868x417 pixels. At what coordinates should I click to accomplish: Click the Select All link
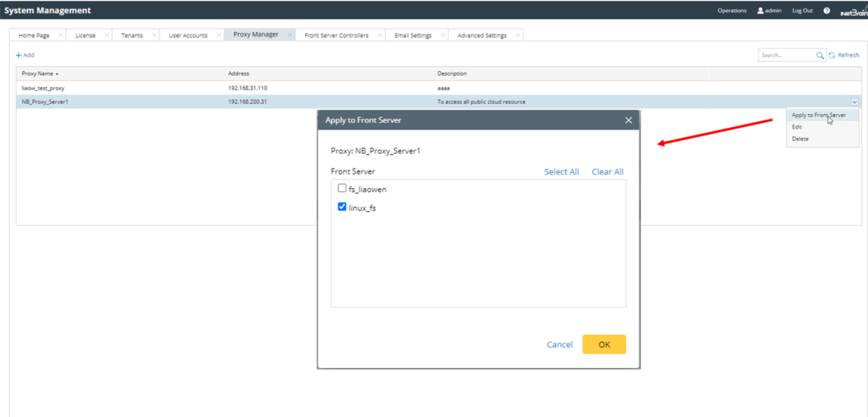tap(561, 172)
